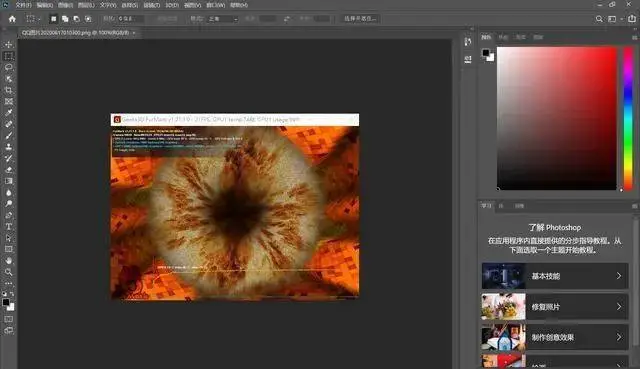Open the Edit Toolbar three-dots button

(9, 283)
